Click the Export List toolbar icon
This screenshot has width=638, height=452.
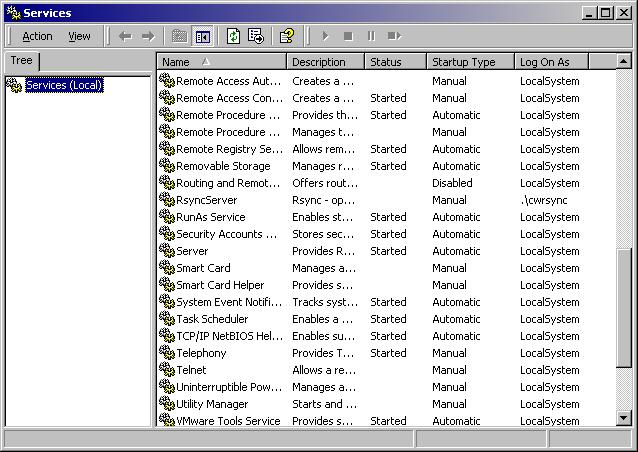(x=256, y=36)
